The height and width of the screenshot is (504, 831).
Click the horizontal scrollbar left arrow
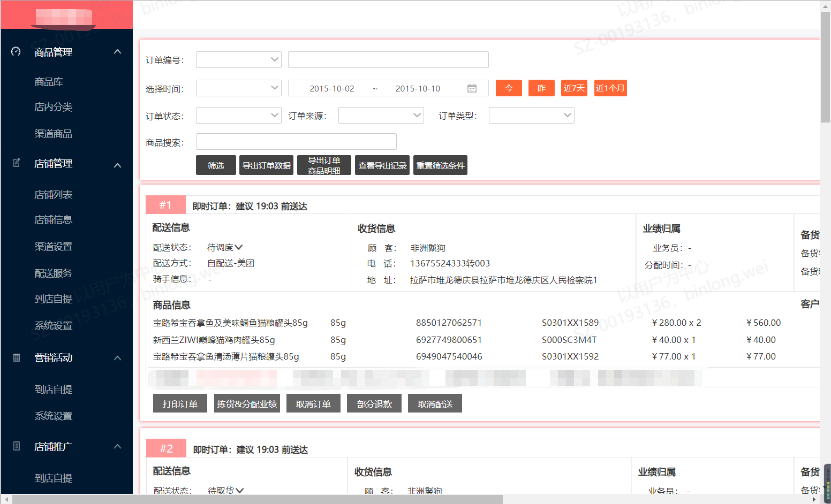(x=6, y=499)
